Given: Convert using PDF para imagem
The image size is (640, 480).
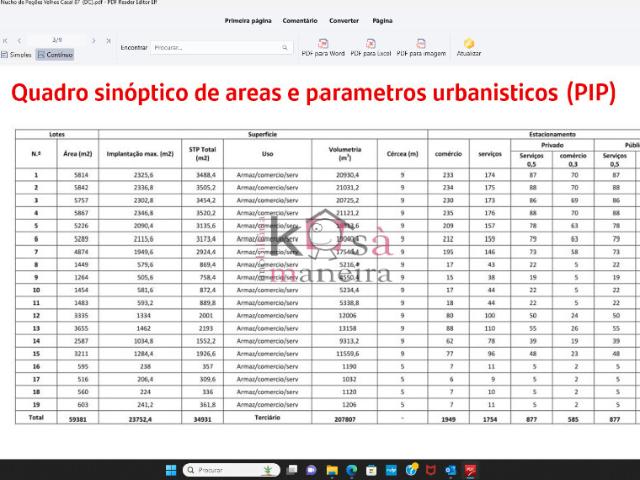Looking at the screenshot, I should coord(421,48).
